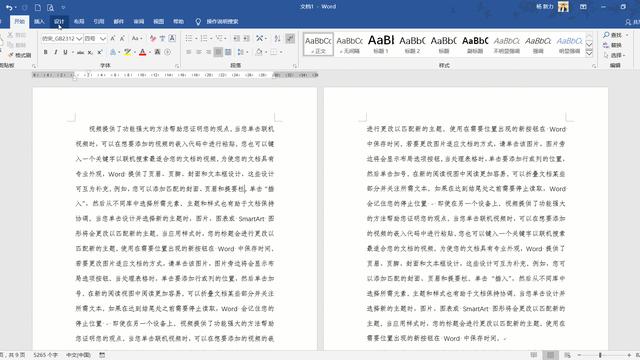Image resolution: width=640 pixels, height=360 pixels.
Task: Click the clear formatting icon
Action: pyautogui.click(x=153, y=38)
